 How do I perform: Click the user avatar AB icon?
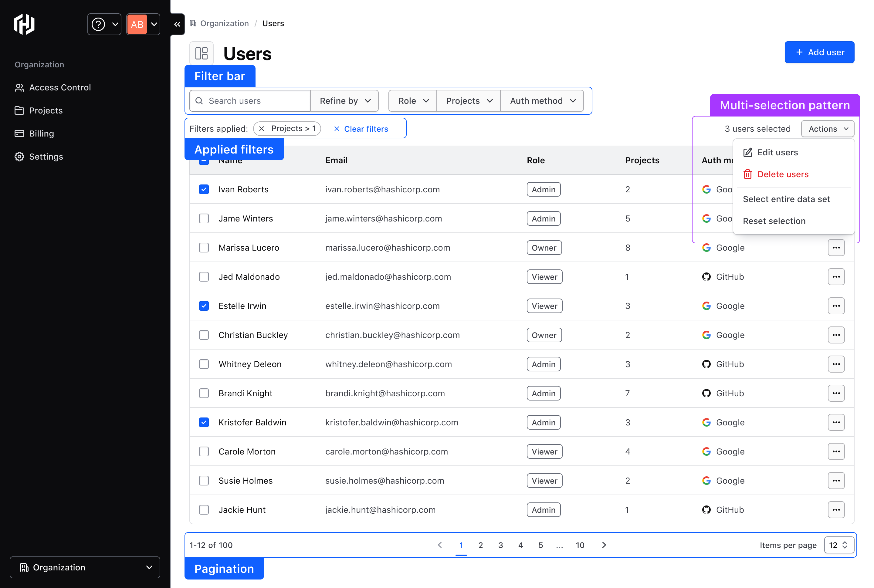coord(136,25)
